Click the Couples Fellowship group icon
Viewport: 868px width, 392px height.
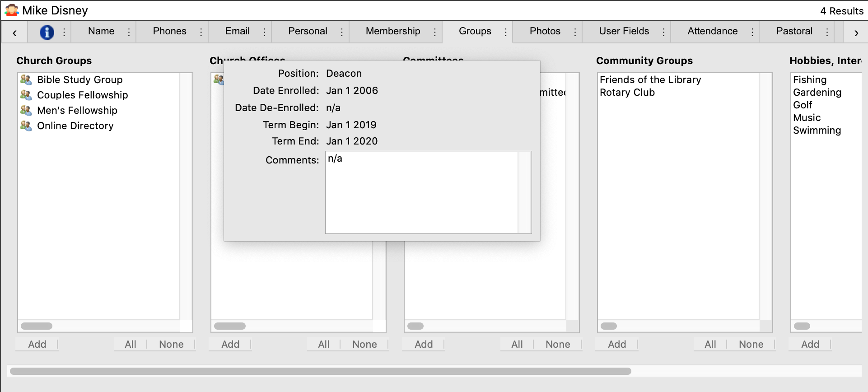pos(26,95)
